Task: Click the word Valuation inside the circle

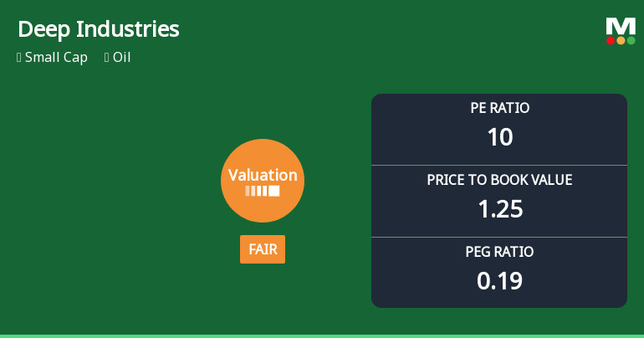Action: point(263,175)
